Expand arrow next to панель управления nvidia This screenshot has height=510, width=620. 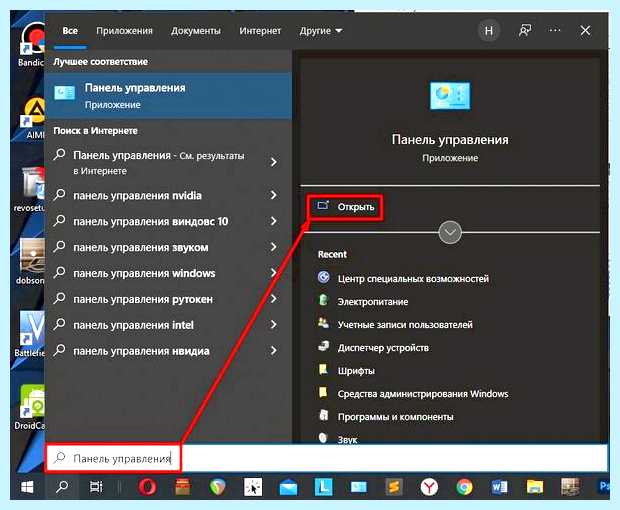coord(273,195)
